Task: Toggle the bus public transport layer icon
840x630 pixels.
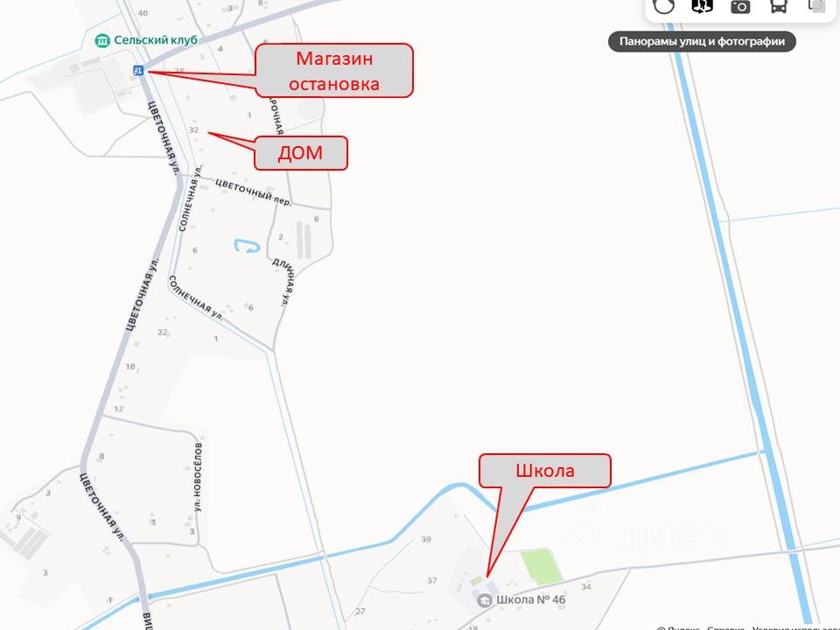Action: point(779,6)
